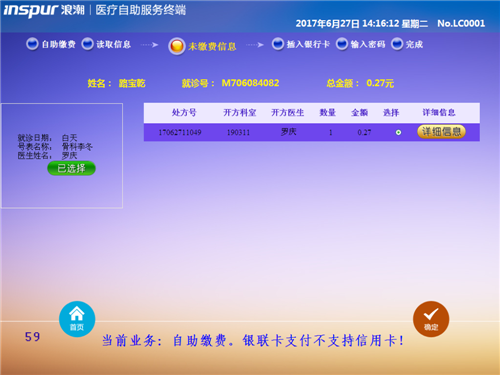Click the 金额 column header
The image size is (500, 375).
click(359, 113)
